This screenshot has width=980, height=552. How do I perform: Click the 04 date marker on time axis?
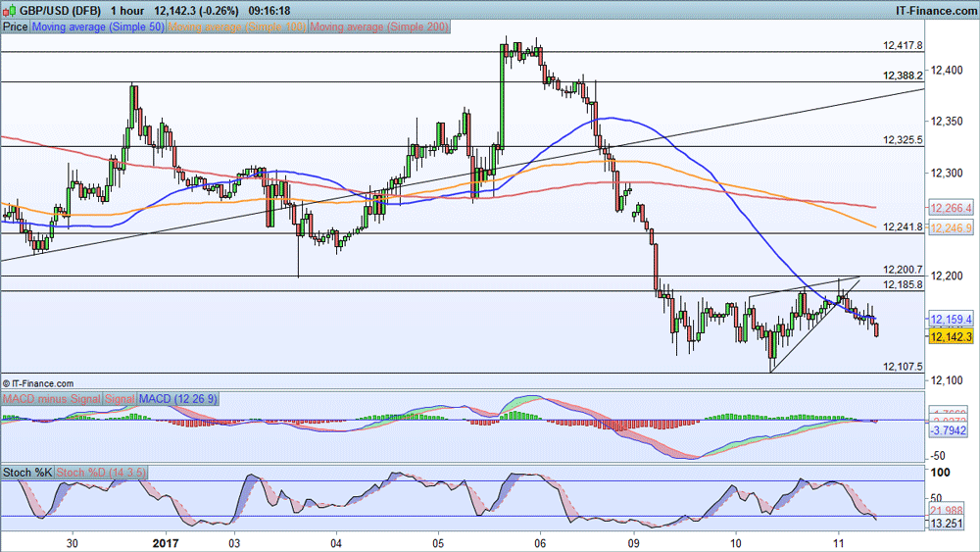click(336, 543)
